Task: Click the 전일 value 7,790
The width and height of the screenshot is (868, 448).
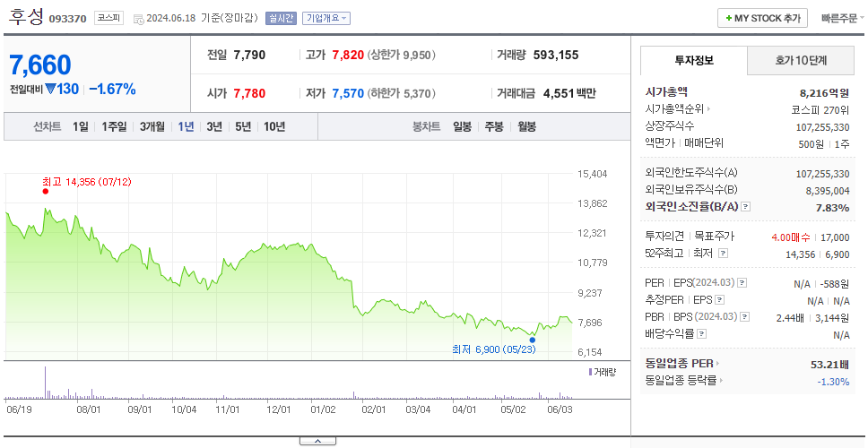Action: 249,55
